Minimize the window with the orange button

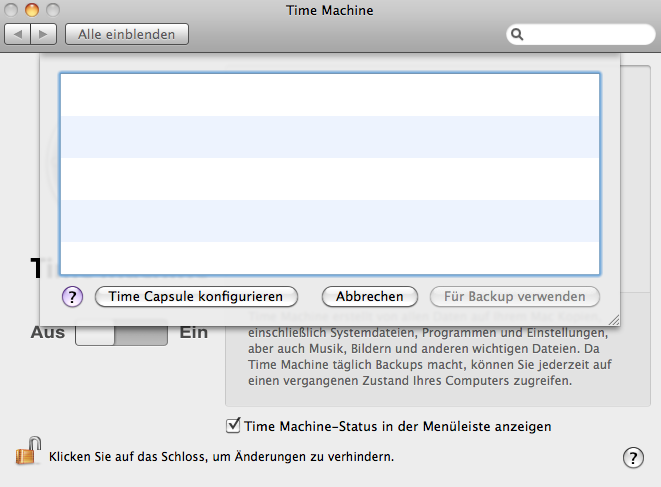(32, 10)
